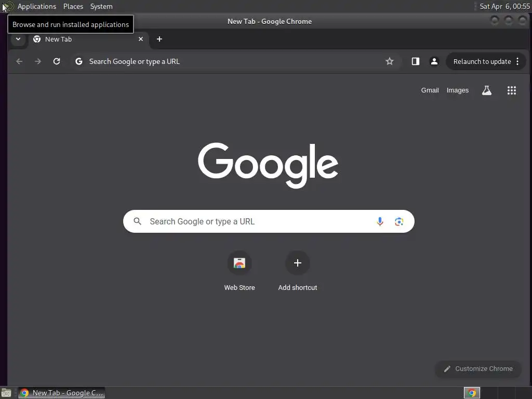Open the Places menu

coord(73,6)
